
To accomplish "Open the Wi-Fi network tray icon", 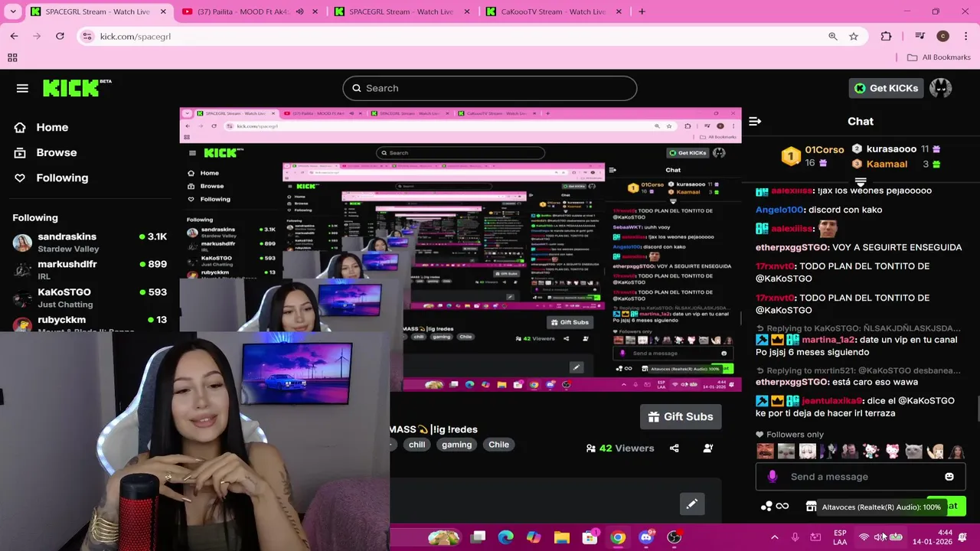I will (864, 537).
